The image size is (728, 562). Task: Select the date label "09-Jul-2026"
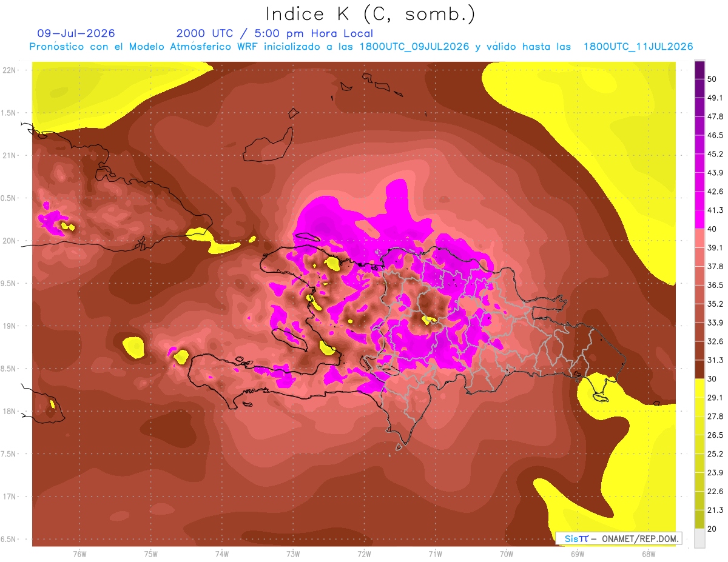76,33
